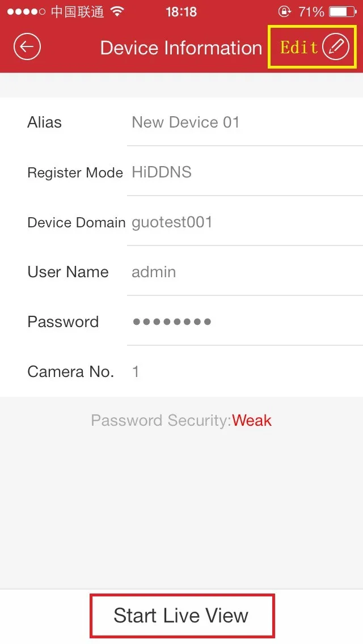The height and width of the screenshot is (644, 363).
Task: Tap the Register Mode label
Action: (x=75, y=173)
